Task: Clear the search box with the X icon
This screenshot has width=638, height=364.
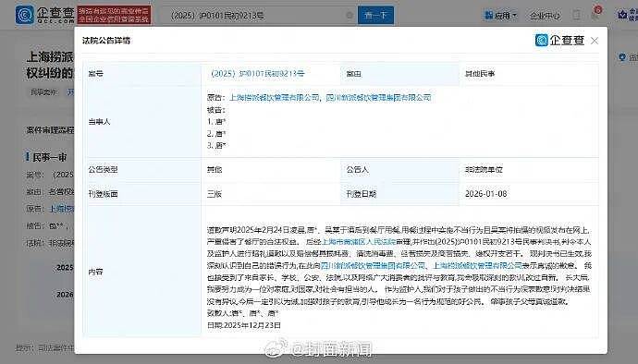Action: point(350,16)
